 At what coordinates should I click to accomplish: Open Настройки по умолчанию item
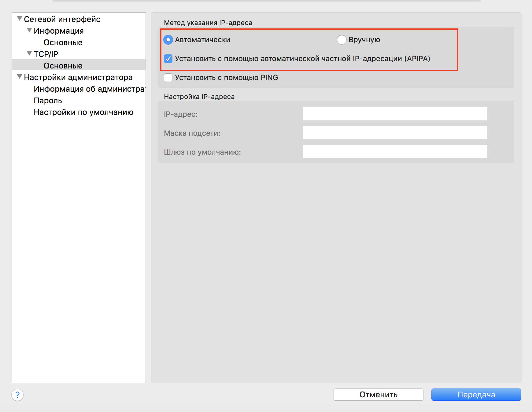(83, 112)
